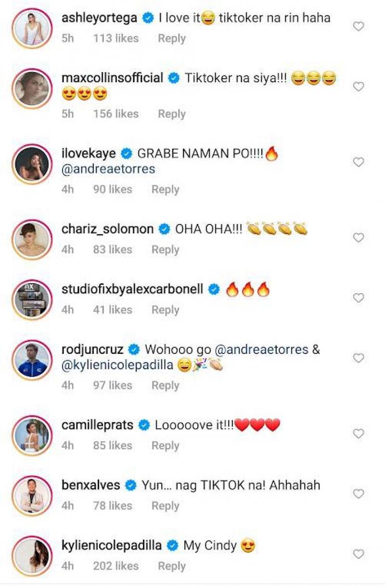Tap heart on maxcollinsofficial's comment
385x588 pixels.
(359, 87)
